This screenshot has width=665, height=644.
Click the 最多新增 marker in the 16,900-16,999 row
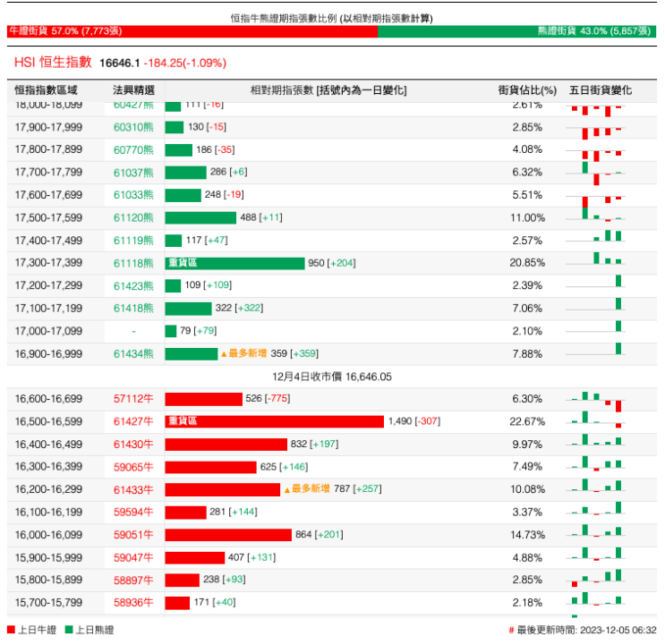[243, 353]
